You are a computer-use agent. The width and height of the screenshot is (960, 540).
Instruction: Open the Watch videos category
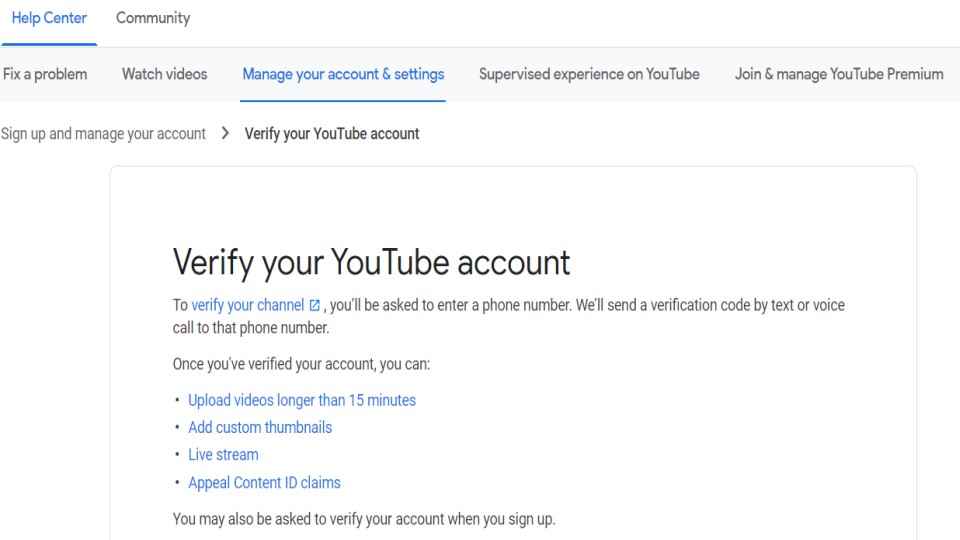tap(165, 74)
